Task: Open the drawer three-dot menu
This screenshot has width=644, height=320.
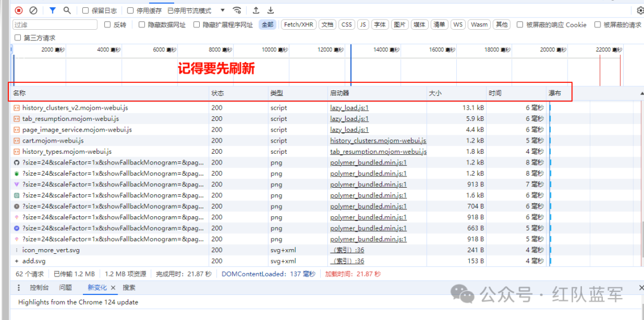Action: pos(18,288)
